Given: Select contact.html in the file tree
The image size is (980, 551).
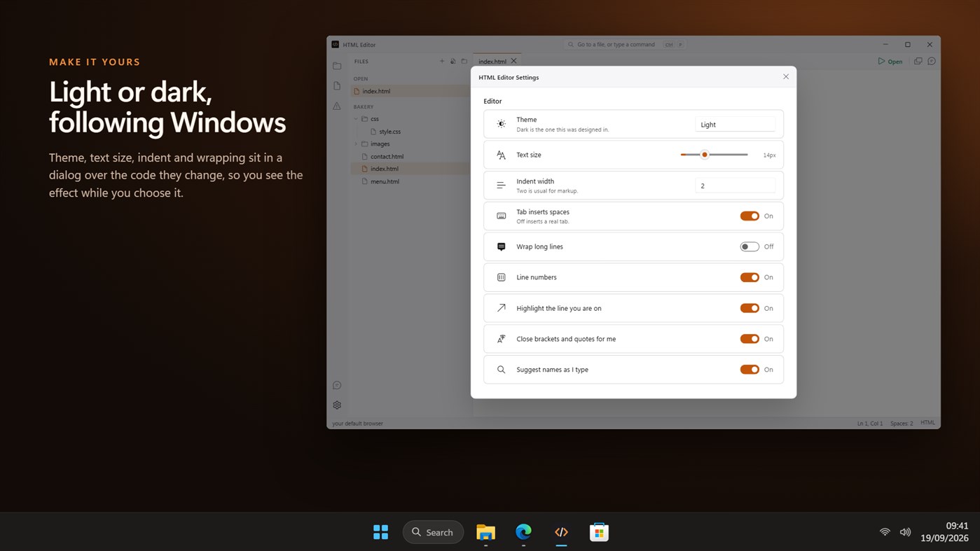Looking at the screenshot, I should 387,157.
